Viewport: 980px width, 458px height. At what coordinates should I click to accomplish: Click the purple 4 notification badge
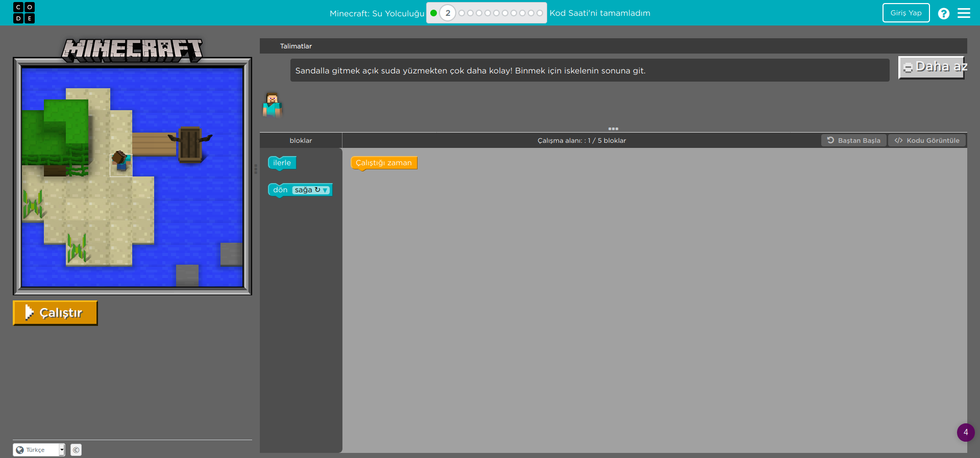(x=966, y=432)
